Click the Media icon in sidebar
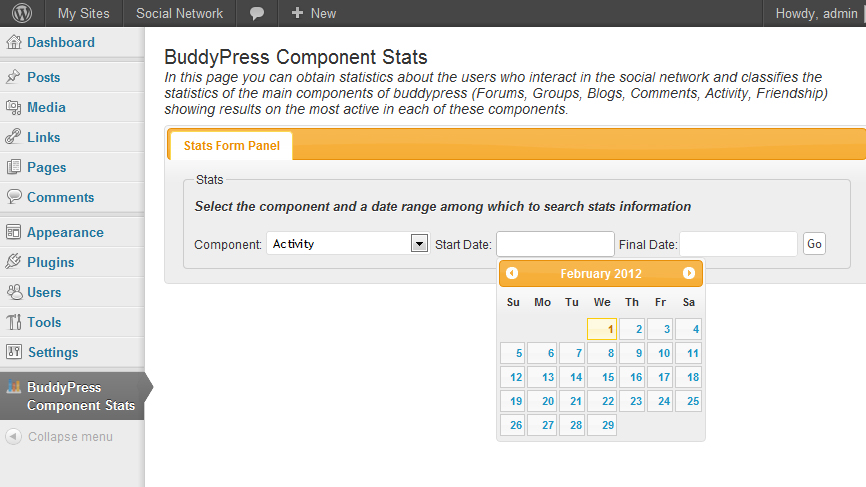 tap(13, 107)
